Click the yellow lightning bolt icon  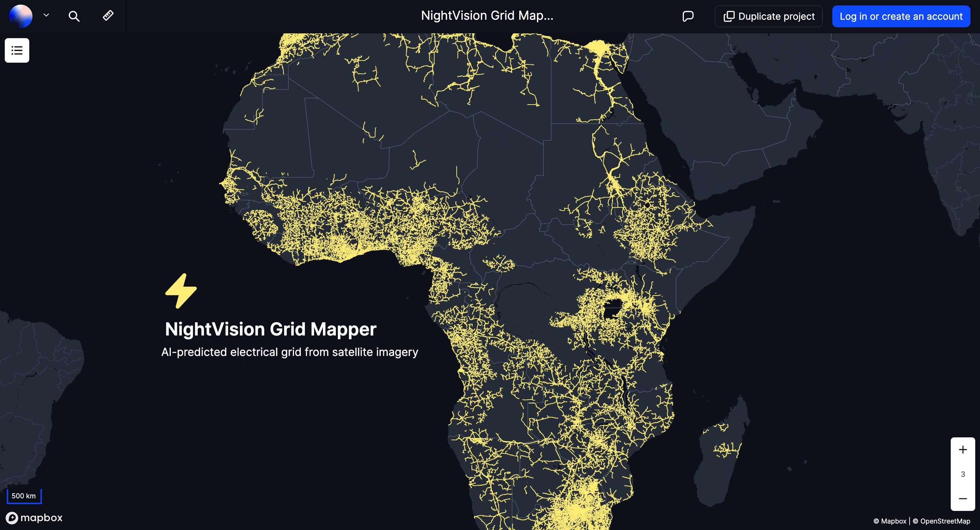pos(181,291)
